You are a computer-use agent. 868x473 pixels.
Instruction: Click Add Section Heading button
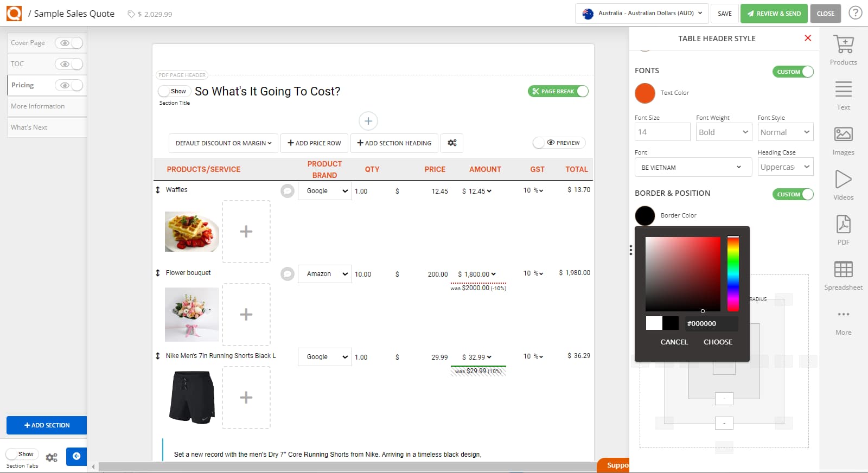pos(394,143)
